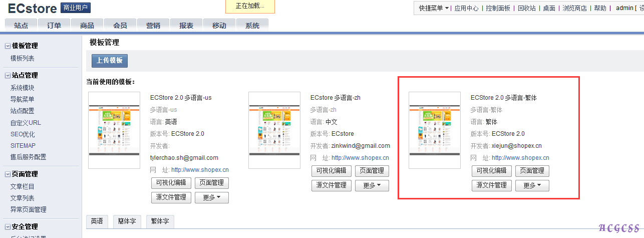Open 更多 dropdown for 多语言-us template
This screenshot has height=238, width=644.
[x=212, y=197]
